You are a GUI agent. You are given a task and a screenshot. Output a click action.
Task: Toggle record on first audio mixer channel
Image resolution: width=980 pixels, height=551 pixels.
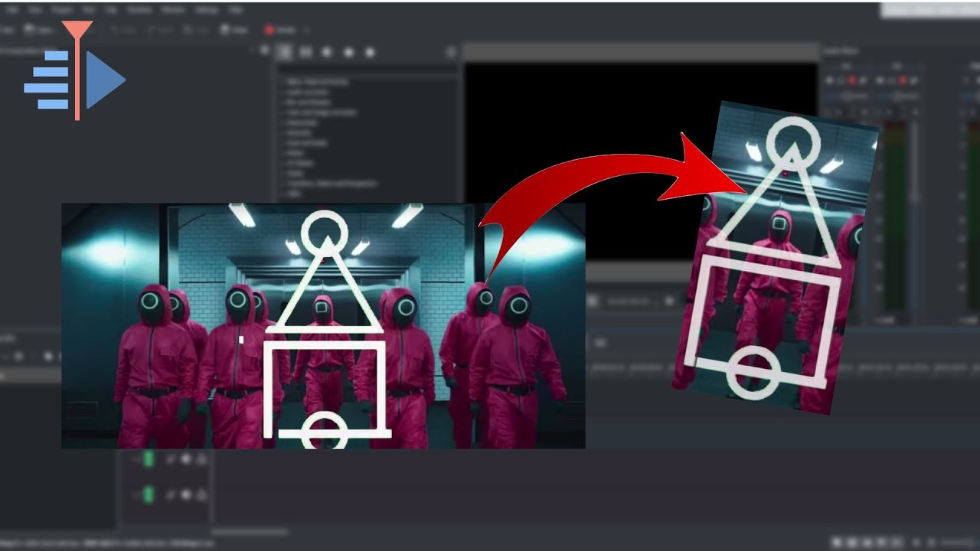click(x=851, y=80)
